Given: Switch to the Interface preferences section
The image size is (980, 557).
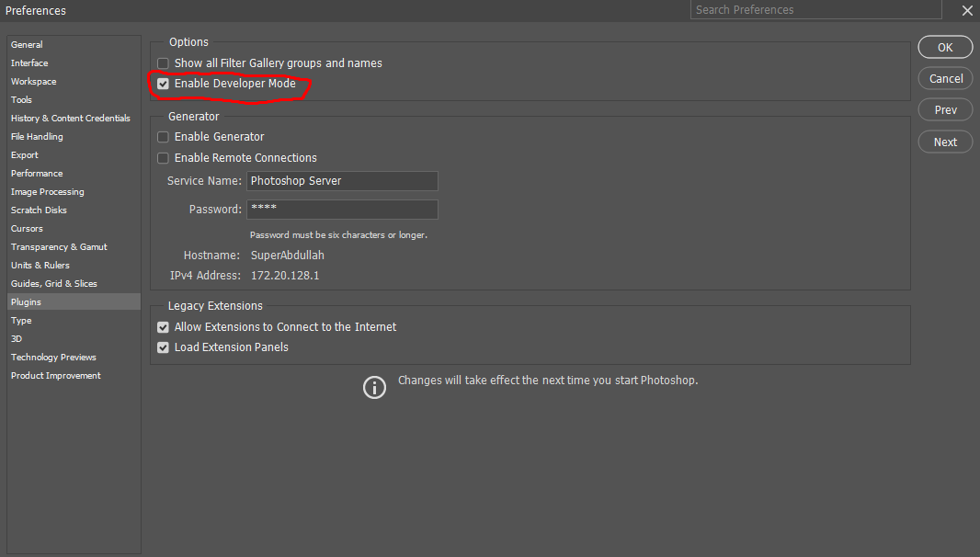Looking at the screenshot, I should pyautogui.click(x=28, y=63).
